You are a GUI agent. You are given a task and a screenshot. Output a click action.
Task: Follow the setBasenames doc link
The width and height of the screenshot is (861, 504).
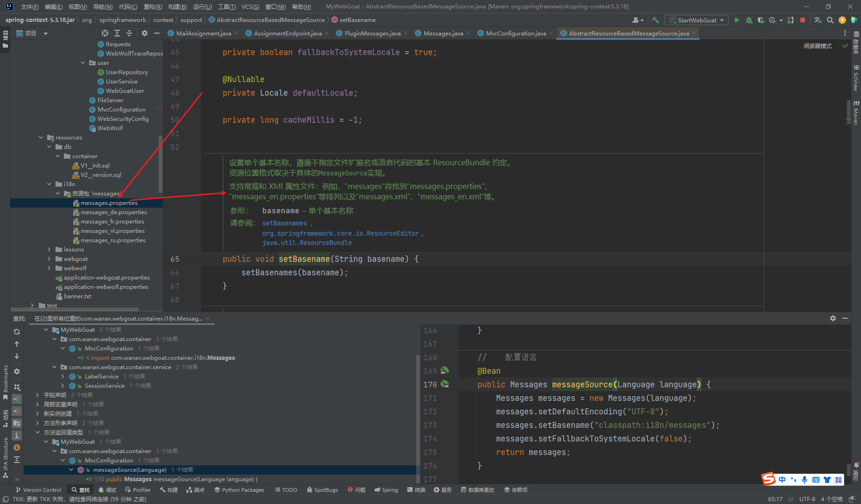[285, 223]
